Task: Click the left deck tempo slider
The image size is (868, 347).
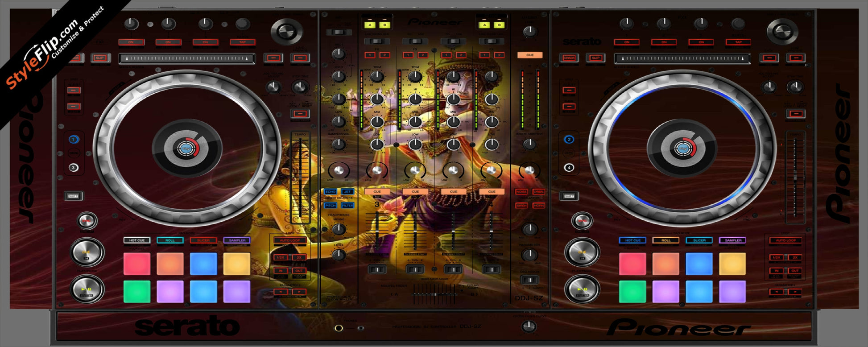Action: [x=300, y=178]
